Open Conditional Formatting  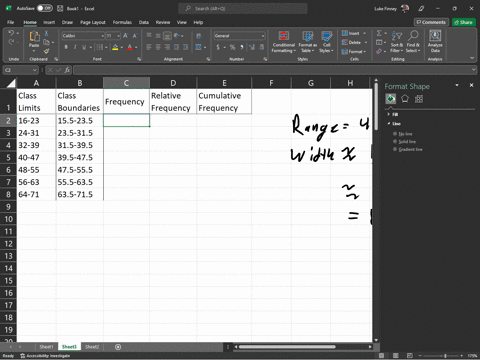[284, 42]
